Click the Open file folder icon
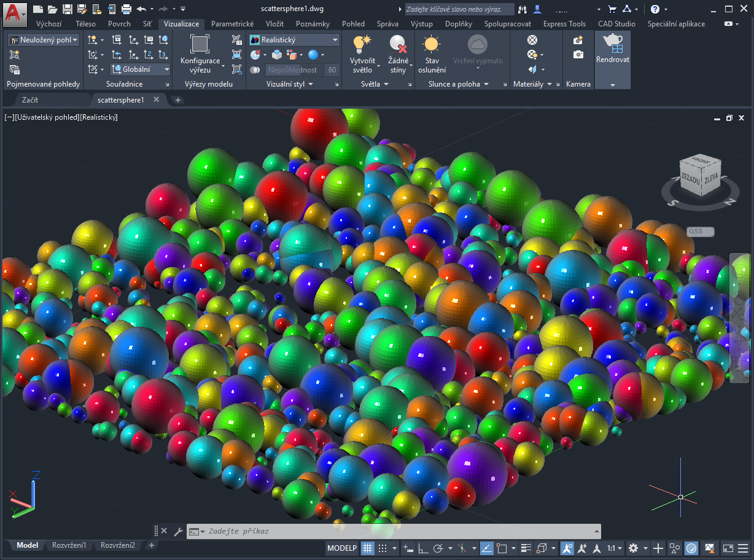Screen dimensions: 754x560 pos(53,9)
